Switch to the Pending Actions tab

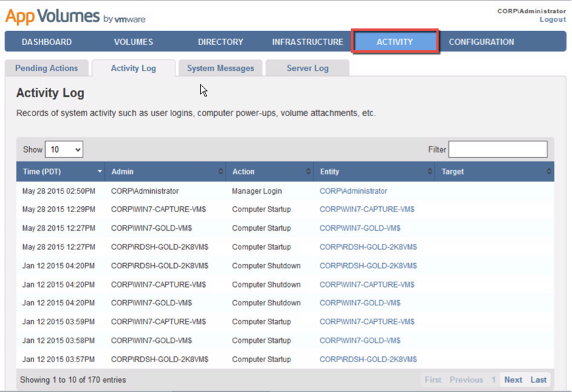coord(47,68)
